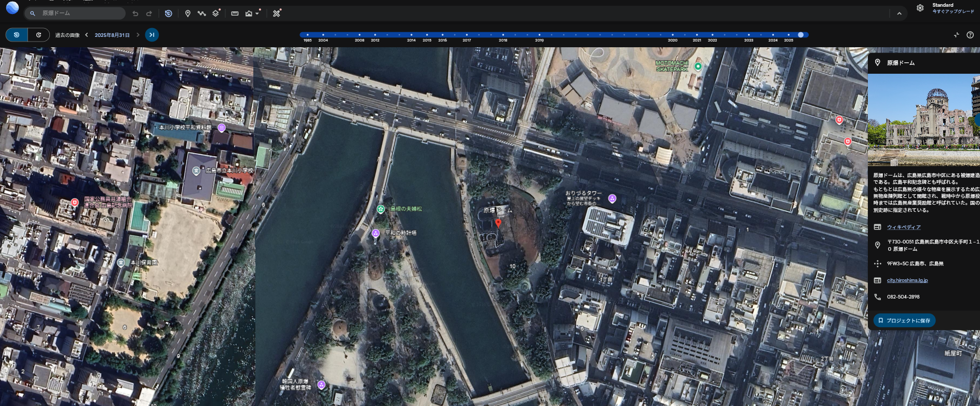980x406 pixels.
Task: Collapse the timeline with the shrink icon
Action: (956, 35)
